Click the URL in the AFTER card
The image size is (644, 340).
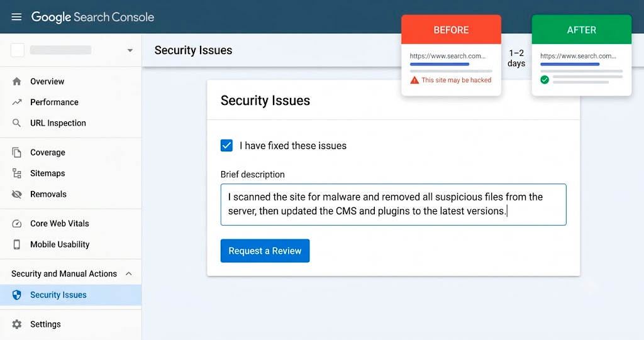[x=578, y=56]
